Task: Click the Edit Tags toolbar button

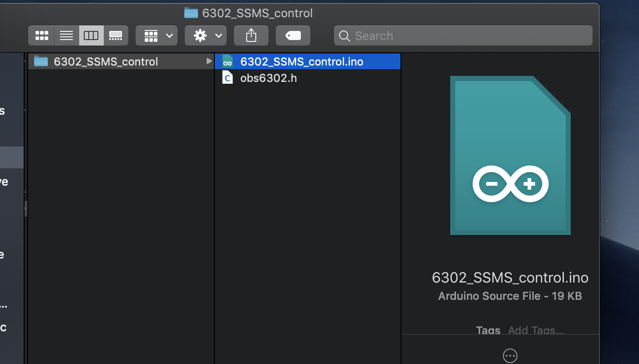Action: click(x=293, y=35)
